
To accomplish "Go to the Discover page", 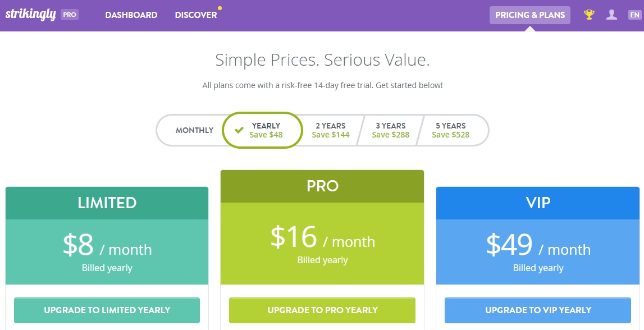I will pos(195,15).
